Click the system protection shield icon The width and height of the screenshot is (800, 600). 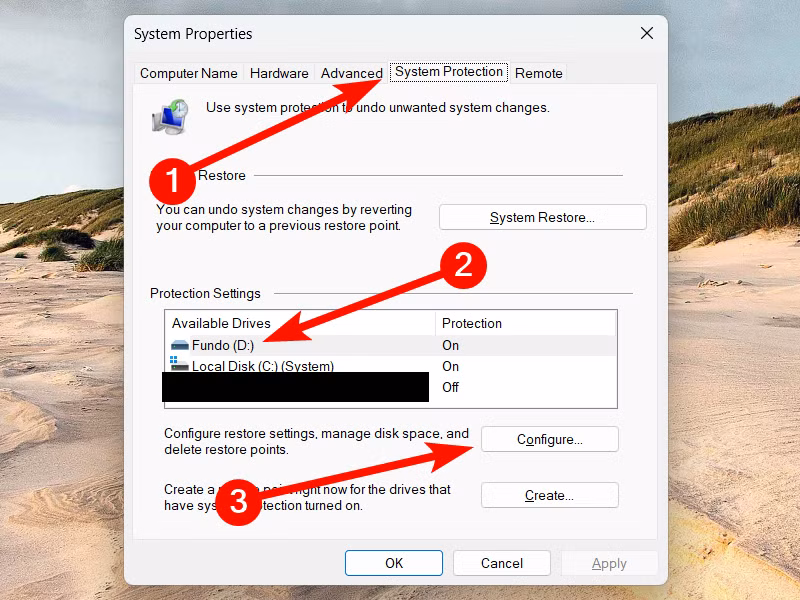[x=168, y=115]
